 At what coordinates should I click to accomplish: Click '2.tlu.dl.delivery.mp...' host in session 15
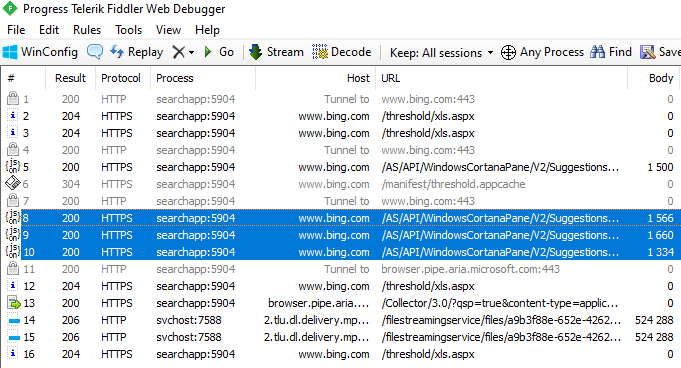[316, 337]
